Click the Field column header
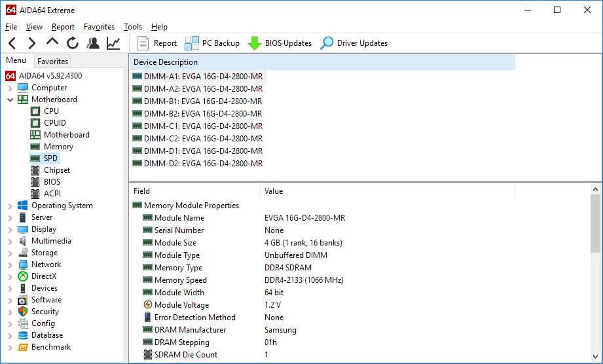The width and height of the screenshot is (603, 364). coord(195,191)
